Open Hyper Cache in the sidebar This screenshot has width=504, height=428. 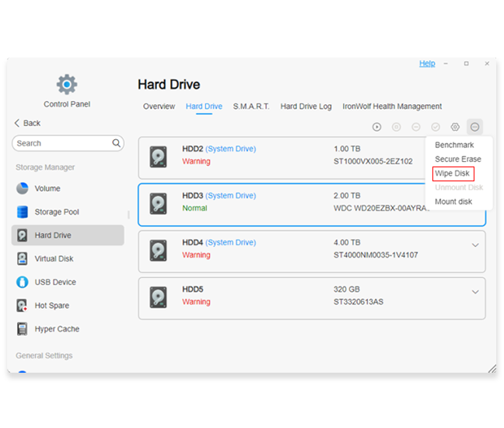coord(56,329)
